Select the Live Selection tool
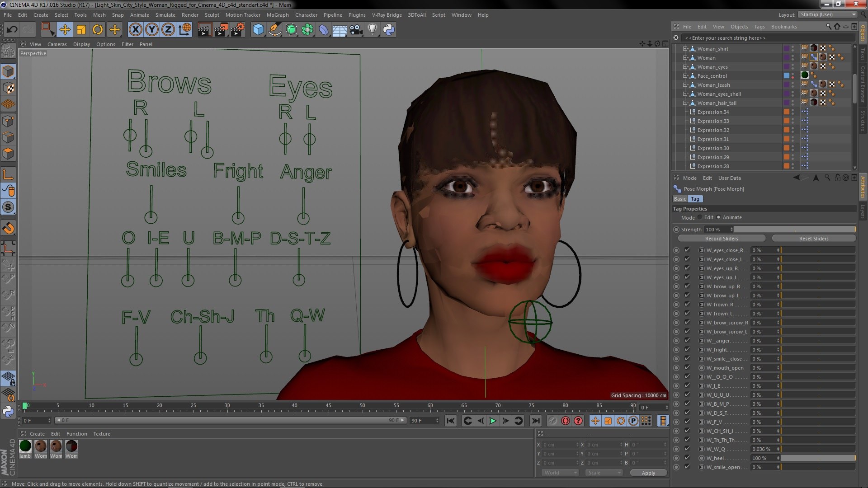The height and width of the screenshot is (488, 868). pyautogui.click(x=47, y=30)
